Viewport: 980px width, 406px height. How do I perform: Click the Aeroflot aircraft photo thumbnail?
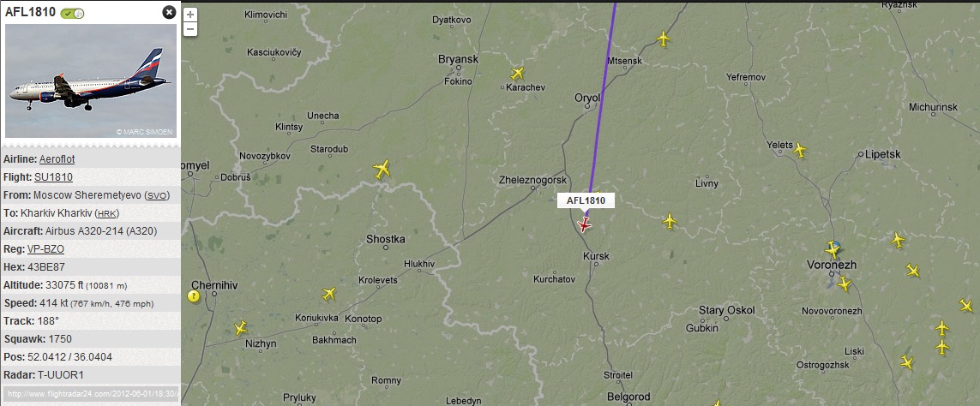pyautogui.click(x=91, y=81)
